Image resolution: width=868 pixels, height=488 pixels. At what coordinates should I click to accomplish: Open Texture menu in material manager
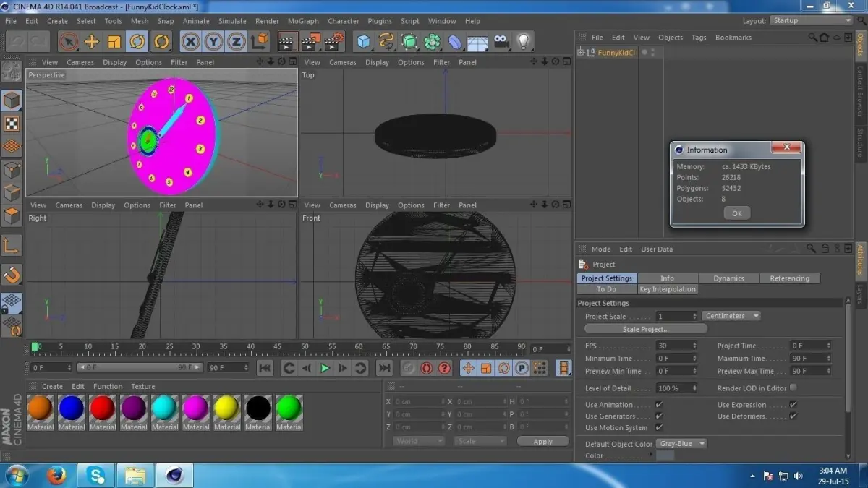[x=142, y=386]
